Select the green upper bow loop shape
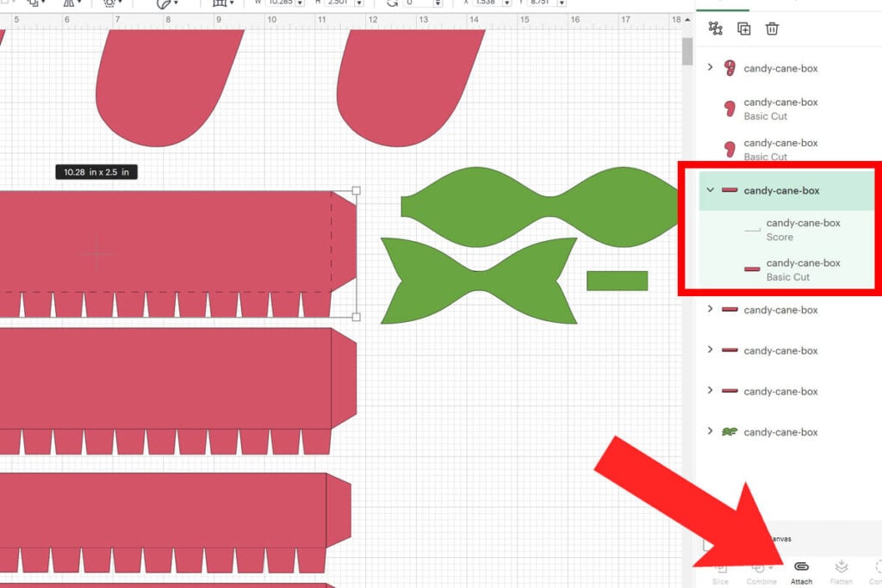Image resolution: width=882 pixels, height=588 pixels. (534, 207)
